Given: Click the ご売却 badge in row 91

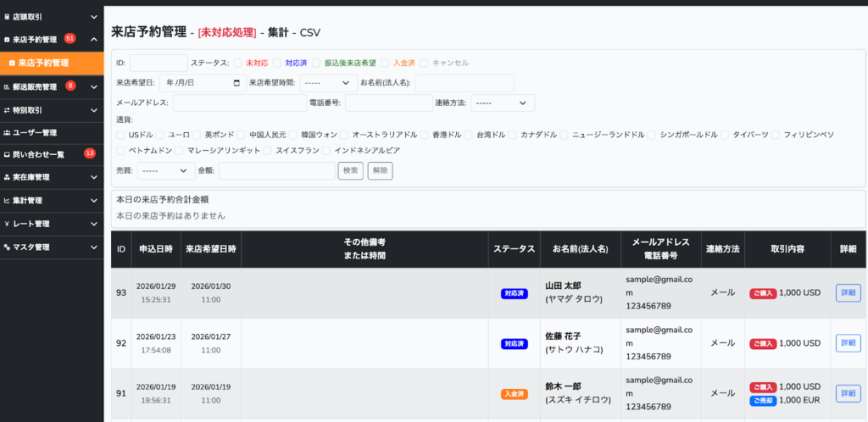Looking at the screenshot, I should 763,400.
